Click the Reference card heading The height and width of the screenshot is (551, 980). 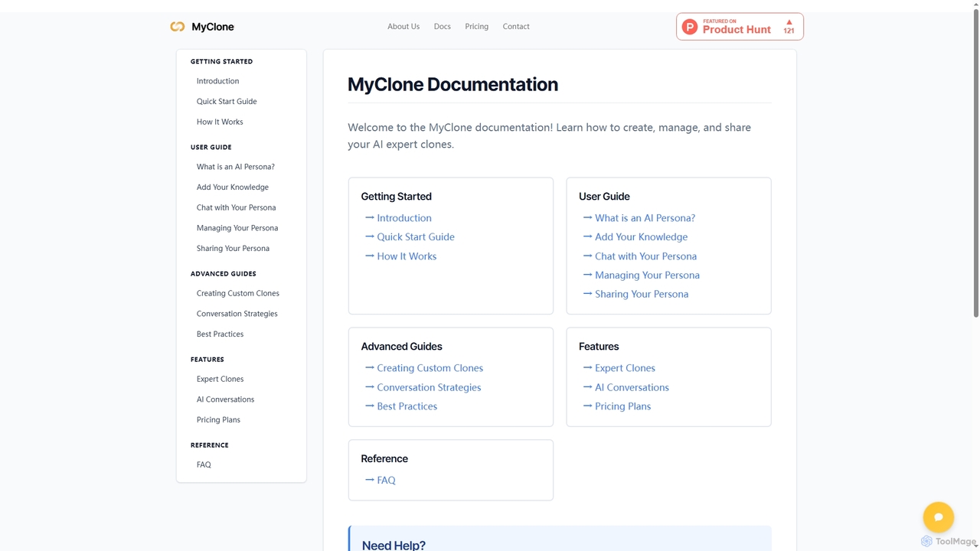(384, 459)
